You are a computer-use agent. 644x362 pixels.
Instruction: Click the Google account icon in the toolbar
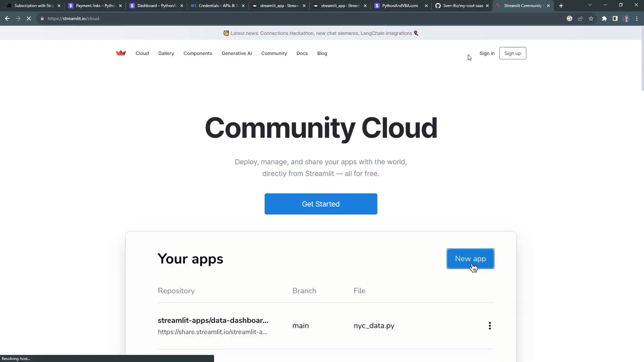(x=570, y=18)
